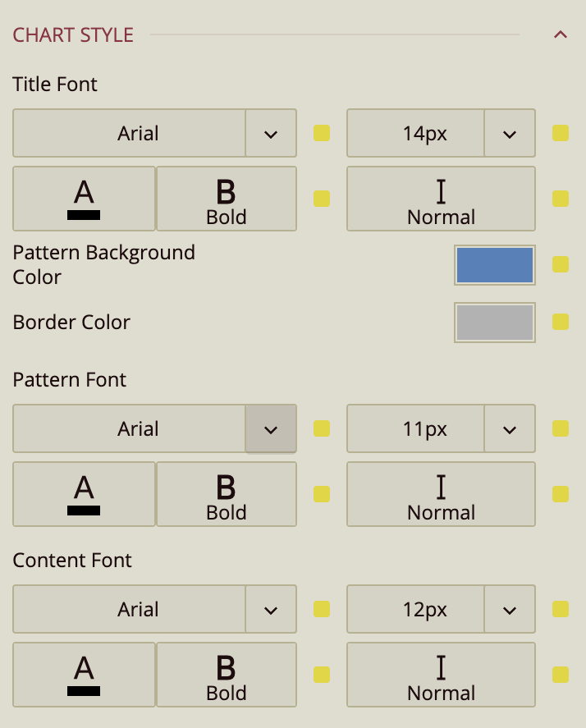Toggle Bold for Pattern Font
The image size is (586, 728).
pos(226,494)
